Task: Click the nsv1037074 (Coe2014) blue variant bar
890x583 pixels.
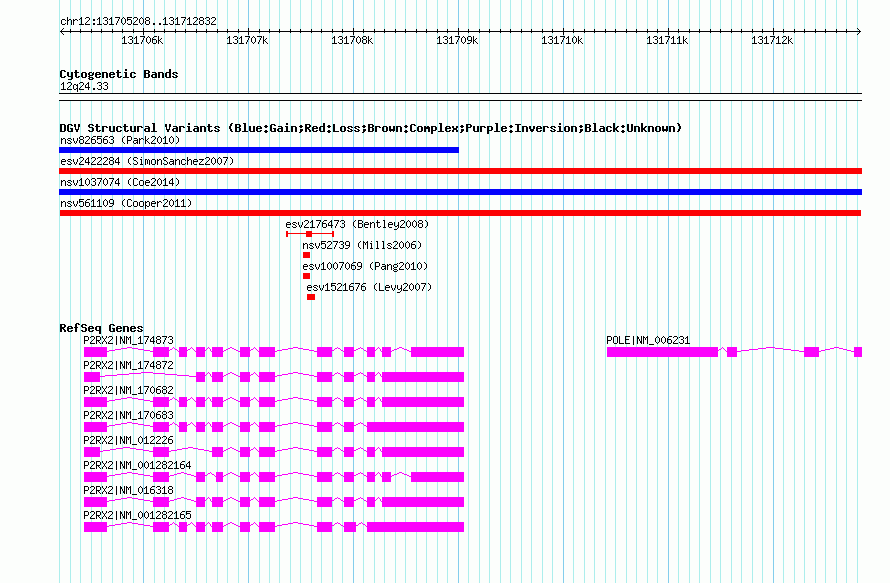Action: coord(460,192)
